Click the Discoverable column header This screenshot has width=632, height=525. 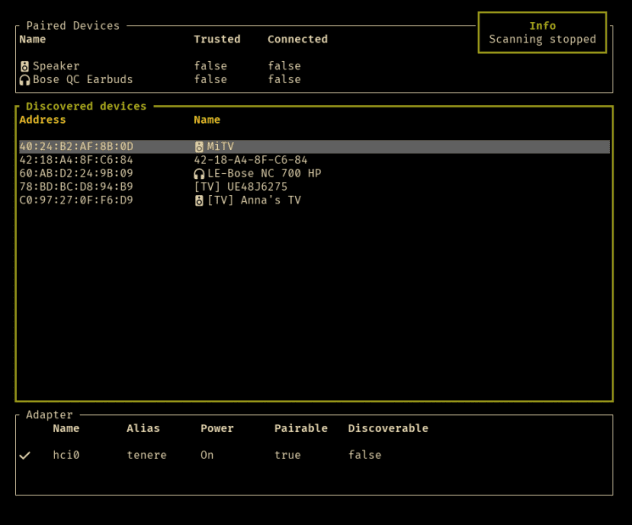[388, 428]
